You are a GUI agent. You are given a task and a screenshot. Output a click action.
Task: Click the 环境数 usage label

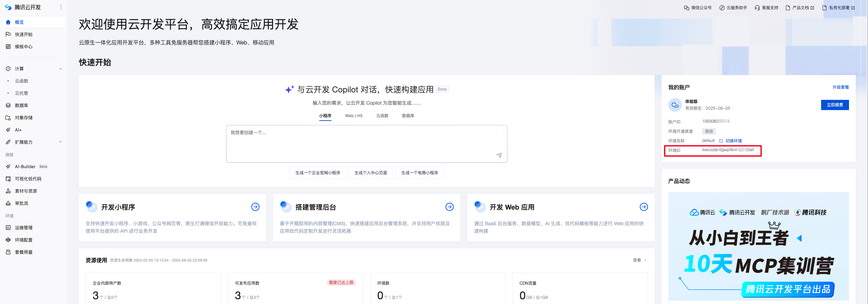(383, 283)
